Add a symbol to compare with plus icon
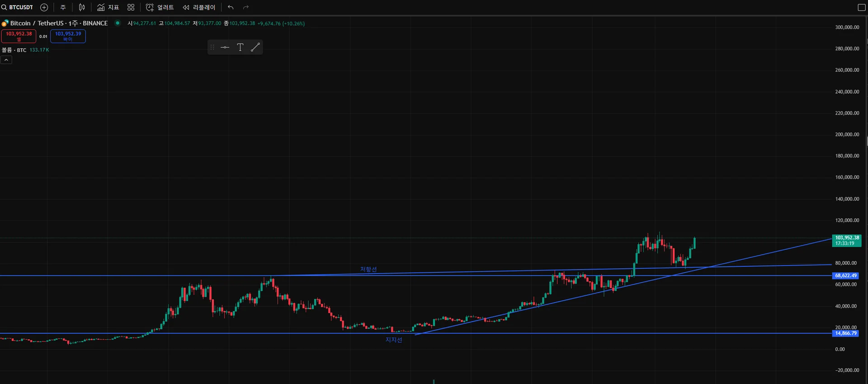This screenshot has width=868, height=384. (x=44, y=7)
